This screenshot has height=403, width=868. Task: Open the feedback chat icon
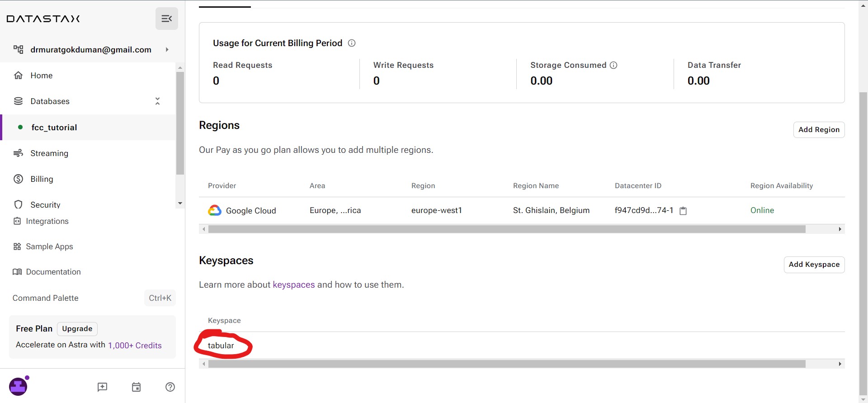(102, 387)
